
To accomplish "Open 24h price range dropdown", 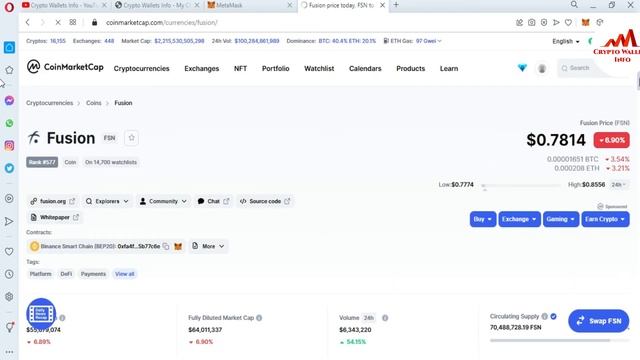I will [x=619, y=185].
